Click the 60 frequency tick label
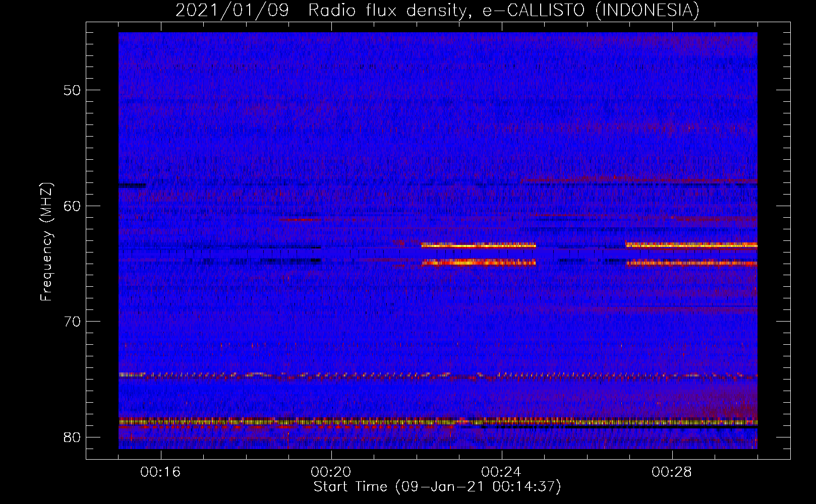The width and height of the screenshot is (816, 504). (x=73, y=206)
